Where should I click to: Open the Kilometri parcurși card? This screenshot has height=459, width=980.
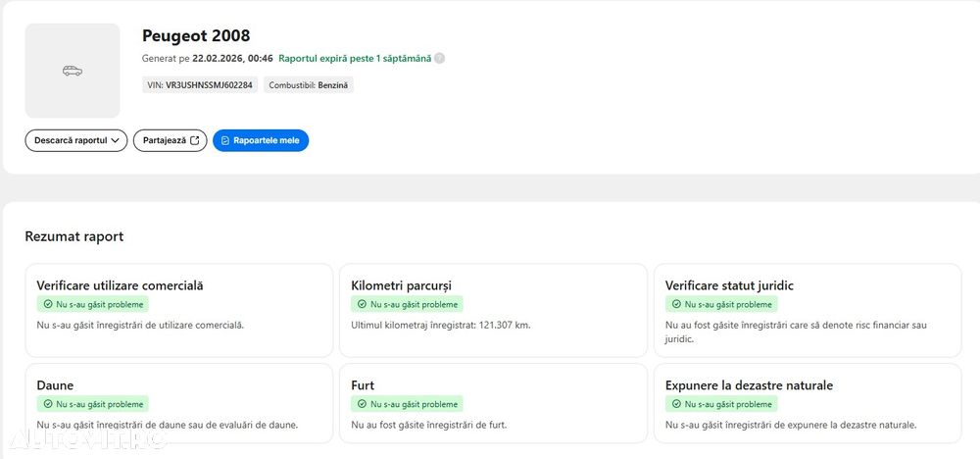[493, 310]
